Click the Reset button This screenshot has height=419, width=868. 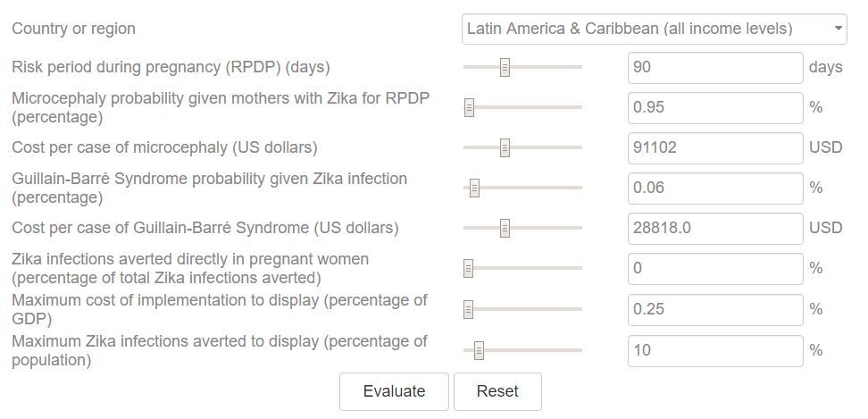(x=497, y=391)
